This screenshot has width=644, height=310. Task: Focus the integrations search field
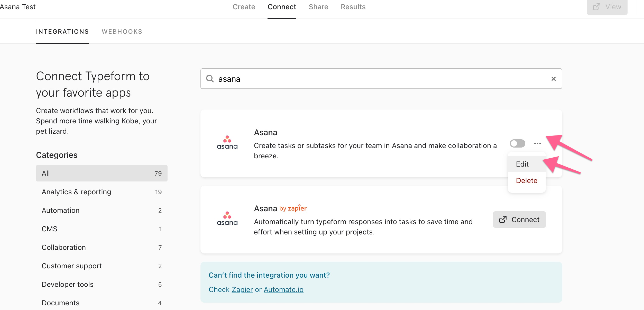point(381,79)
